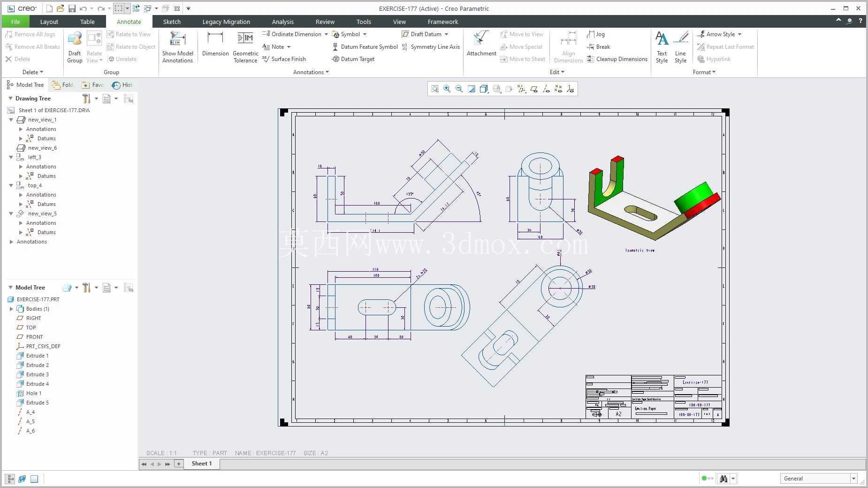Toggle axis display in graphics toolbar
Image resolution: width=868 pixels, height=488 pixels.
pos(546,89)
